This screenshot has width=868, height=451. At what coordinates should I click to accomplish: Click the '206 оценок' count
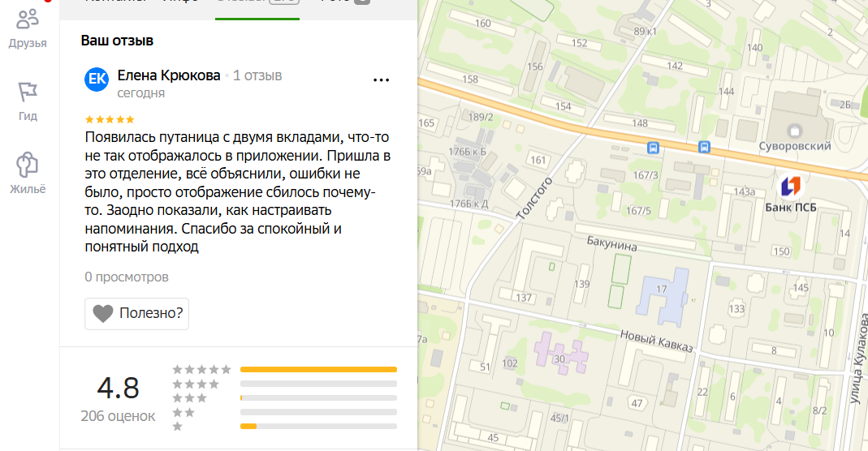[x=118, y=416]
